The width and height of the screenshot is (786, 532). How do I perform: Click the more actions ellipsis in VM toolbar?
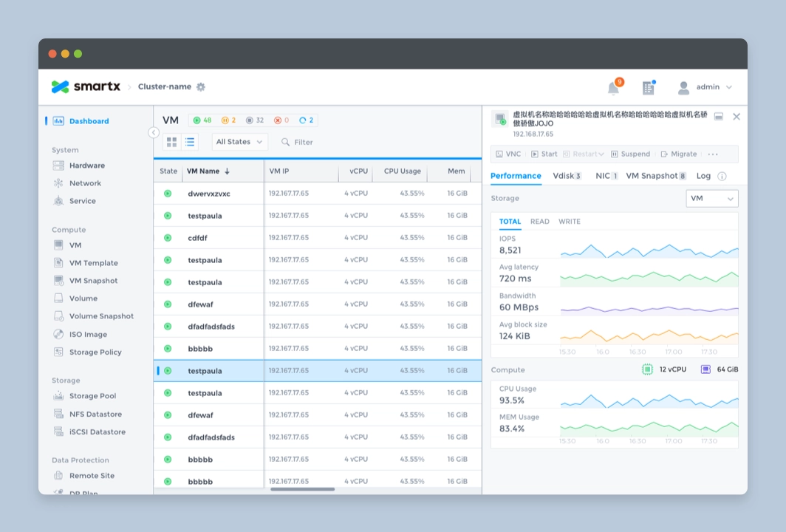[712, 154]
